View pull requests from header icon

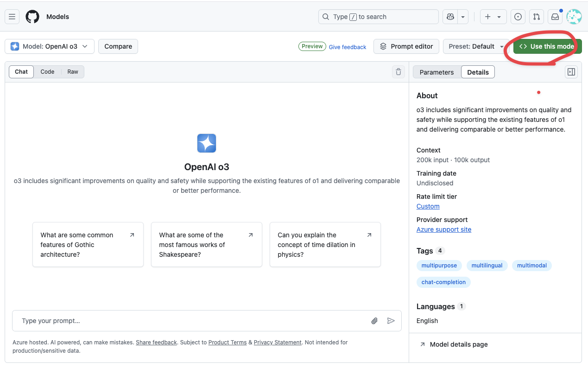(537, 17)
